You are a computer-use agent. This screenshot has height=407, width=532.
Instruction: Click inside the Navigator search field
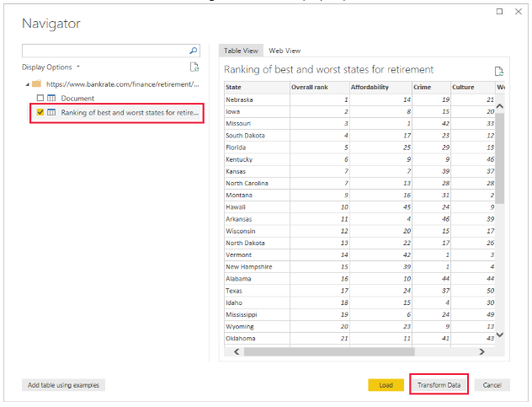105,51
